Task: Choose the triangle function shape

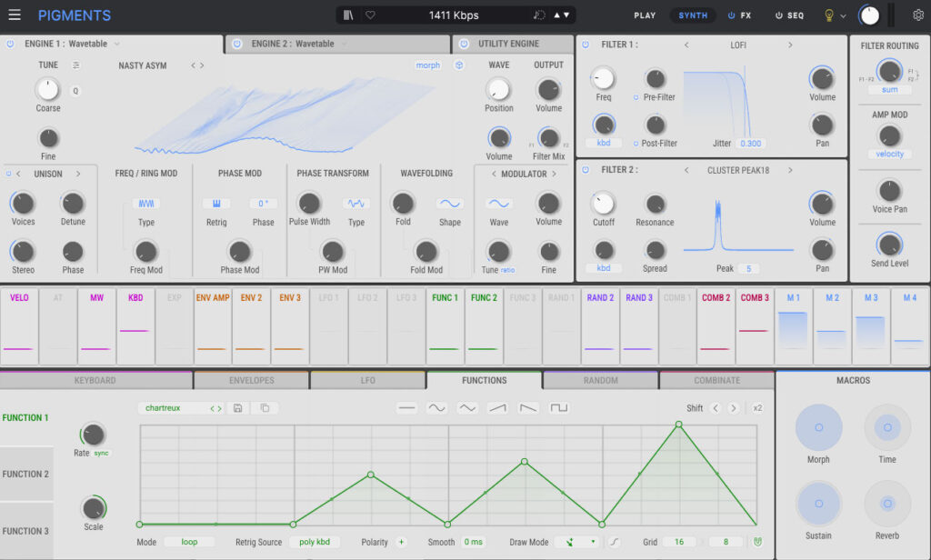Action: coord(467,408)
